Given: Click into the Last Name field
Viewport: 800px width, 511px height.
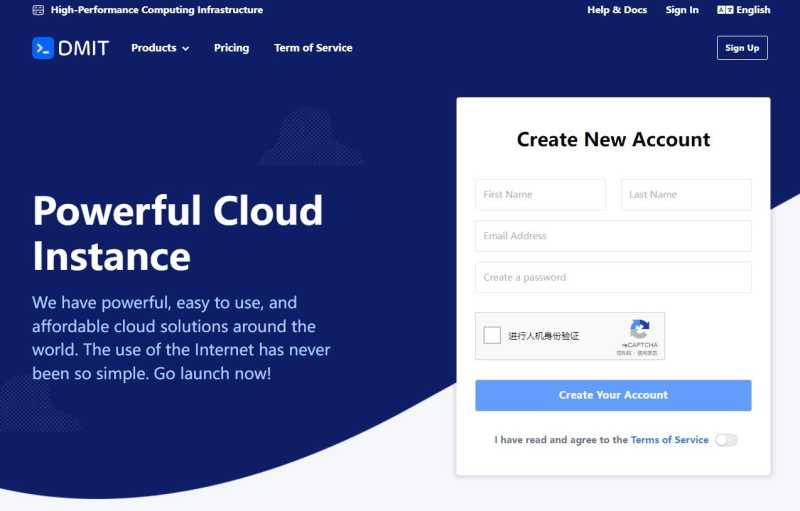Looking at the screenshot, I should click(x=686, y=195).
